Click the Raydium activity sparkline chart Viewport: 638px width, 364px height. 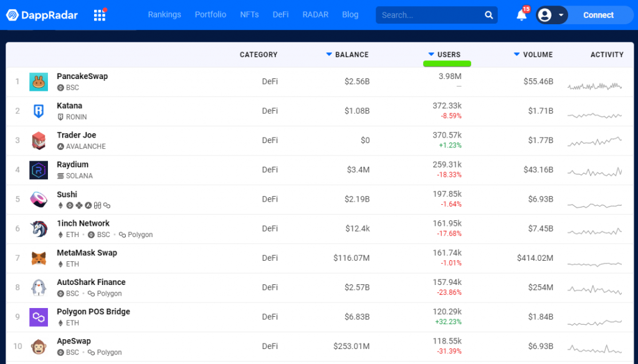pos(595,172)
